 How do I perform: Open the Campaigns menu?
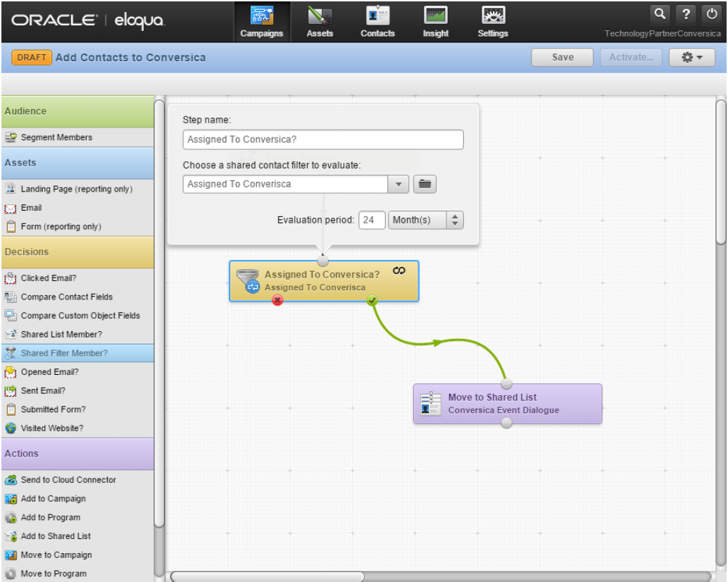point(262,22)
